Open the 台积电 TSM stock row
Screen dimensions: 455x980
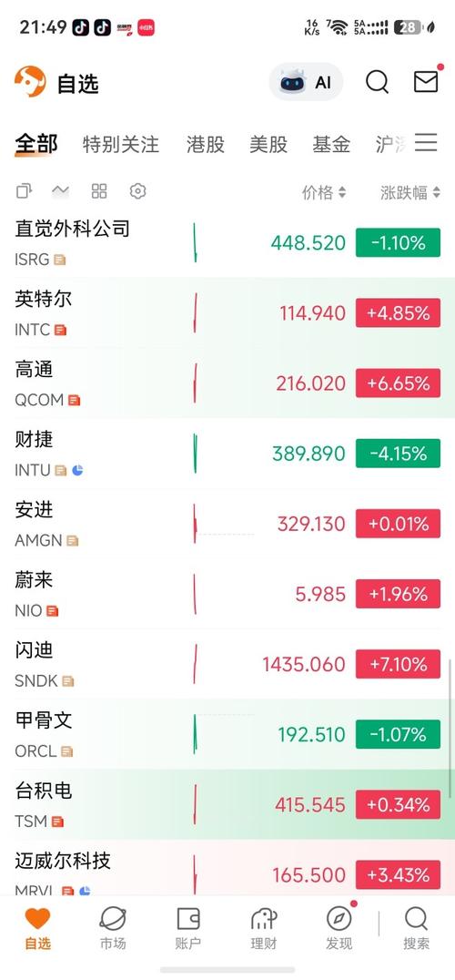tap(227, 804)
